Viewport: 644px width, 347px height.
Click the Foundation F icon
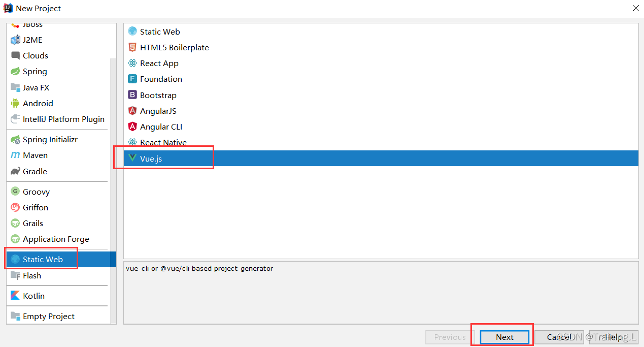(x=132, y=79)
